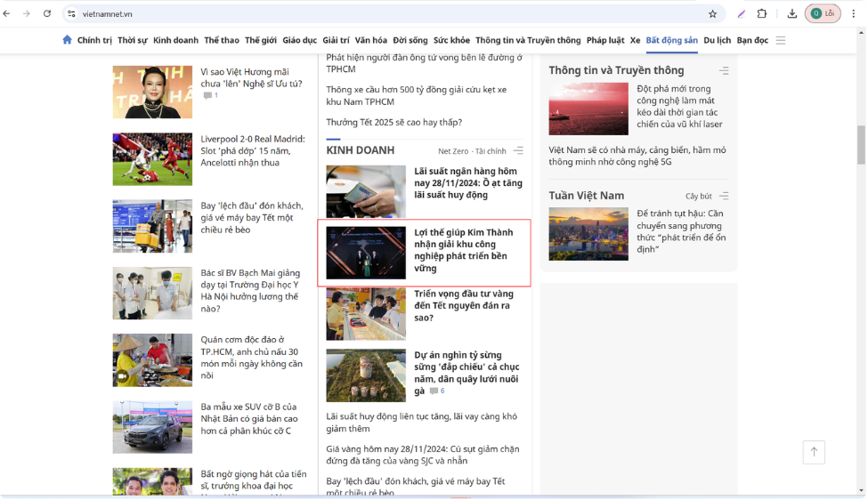Open the Thể thao menu item

point(222,40)
